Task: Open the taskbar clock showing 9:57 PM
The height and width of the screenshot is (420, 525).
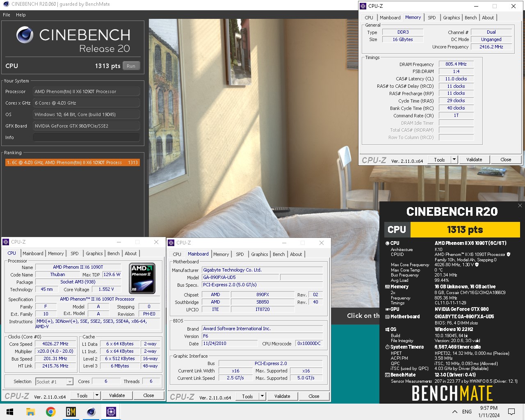Action: click(489, 412)
